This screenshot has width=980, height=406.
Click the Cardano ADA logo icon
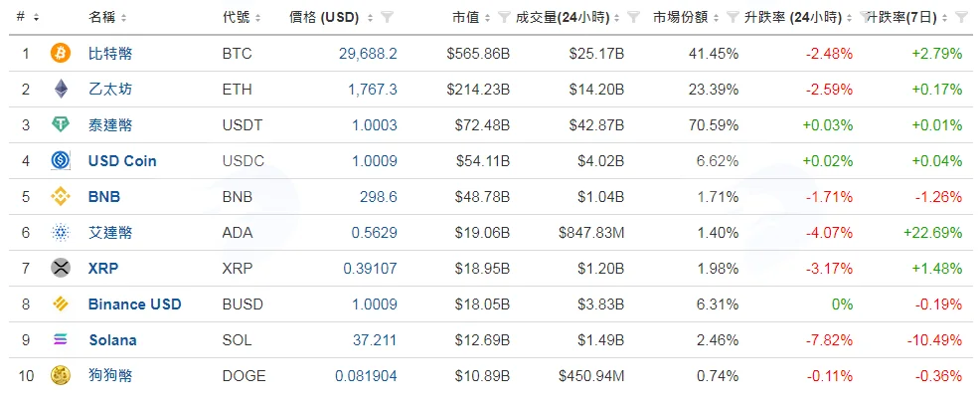click(61, 233)
